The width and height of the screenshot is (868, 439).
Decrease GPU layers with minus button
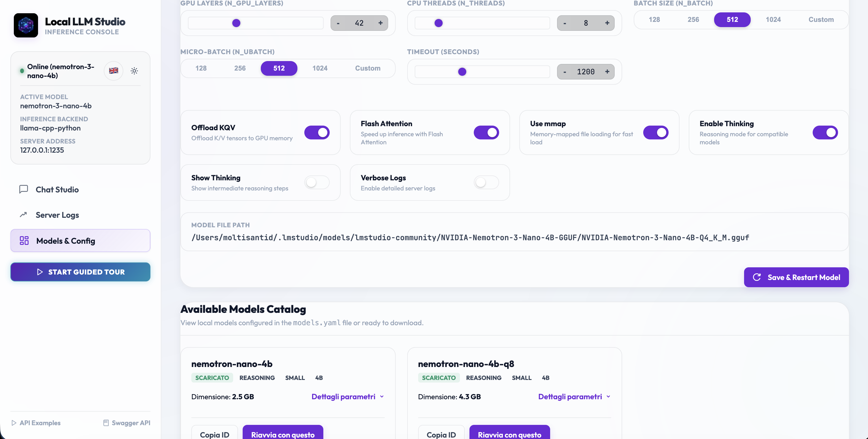tap(338, 23)
